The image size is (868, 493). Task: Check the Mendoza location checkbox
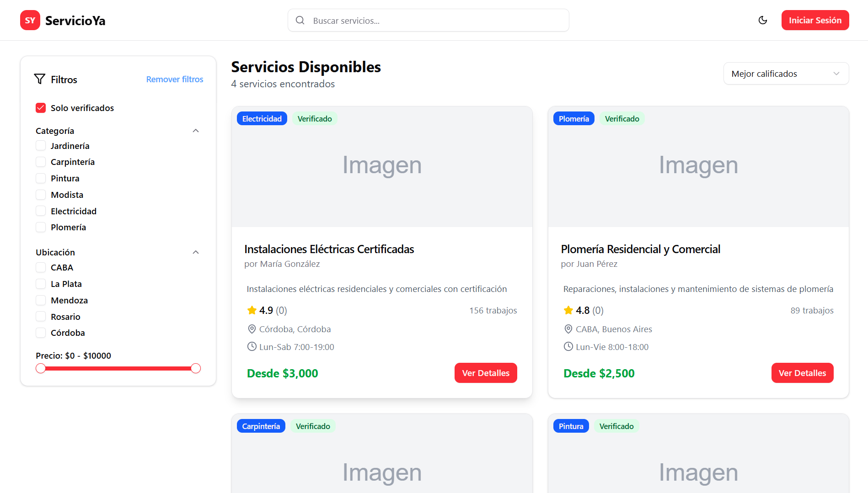click(41, 300)
